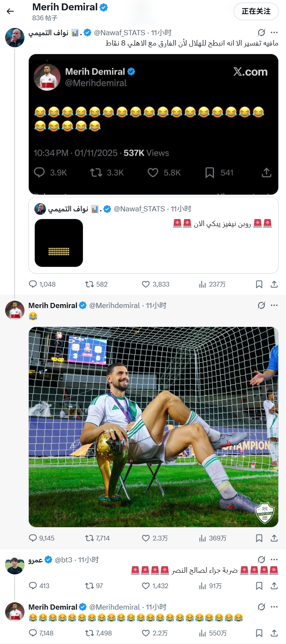Go back using the left arrow
The width and height of the screenshot is (286, 644).
point(10,11)
